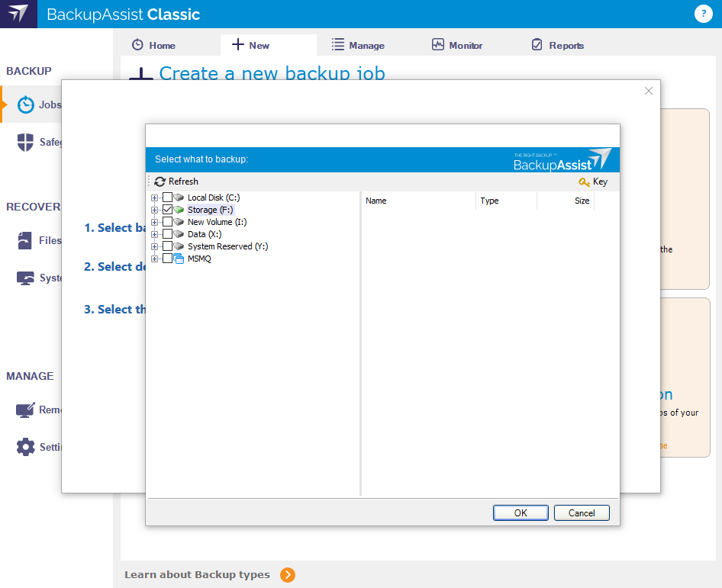This screenshot has height=588, width=722.
Task: Open Learn about Backup types link
Action: pyautogui.click(x=197, y=575)
